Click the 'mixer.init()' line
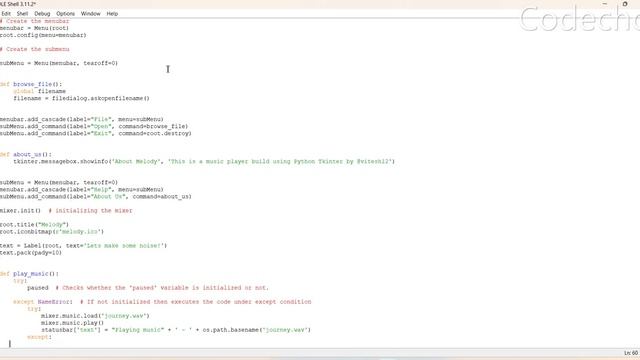This screenshot has width=640, height=360. (x=66, y=211)
